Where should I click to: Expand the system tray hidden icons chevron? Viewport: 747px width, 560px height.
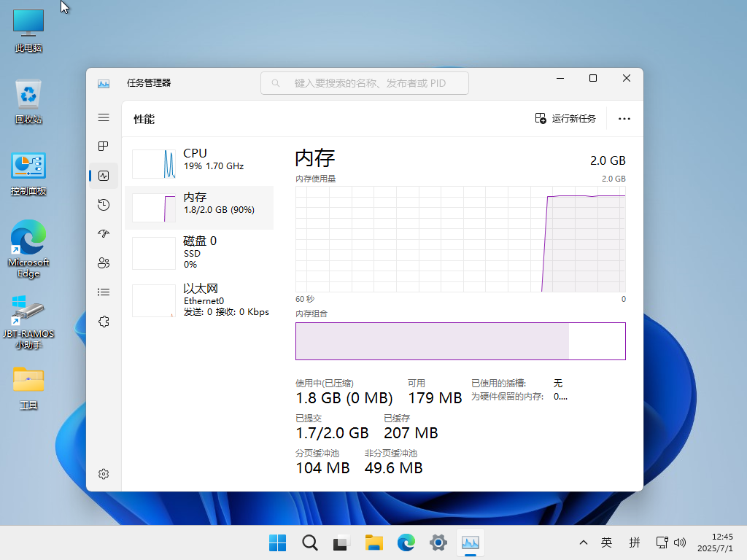click(583, 542)
